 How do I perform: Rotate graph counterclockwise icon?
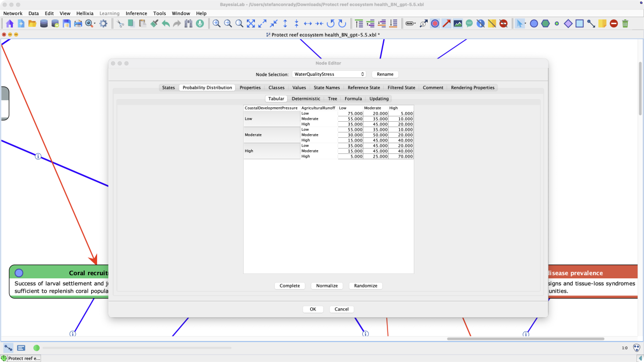point(331,24)
